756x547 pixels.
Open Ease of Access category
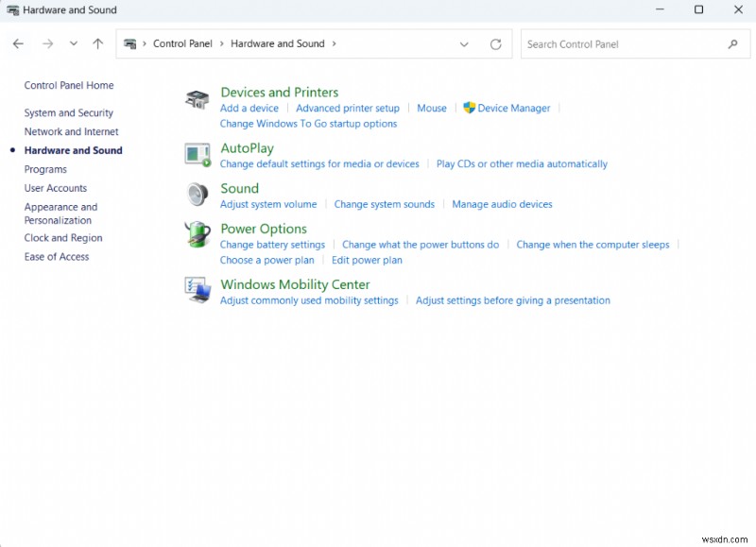click(x=57, y=257)
